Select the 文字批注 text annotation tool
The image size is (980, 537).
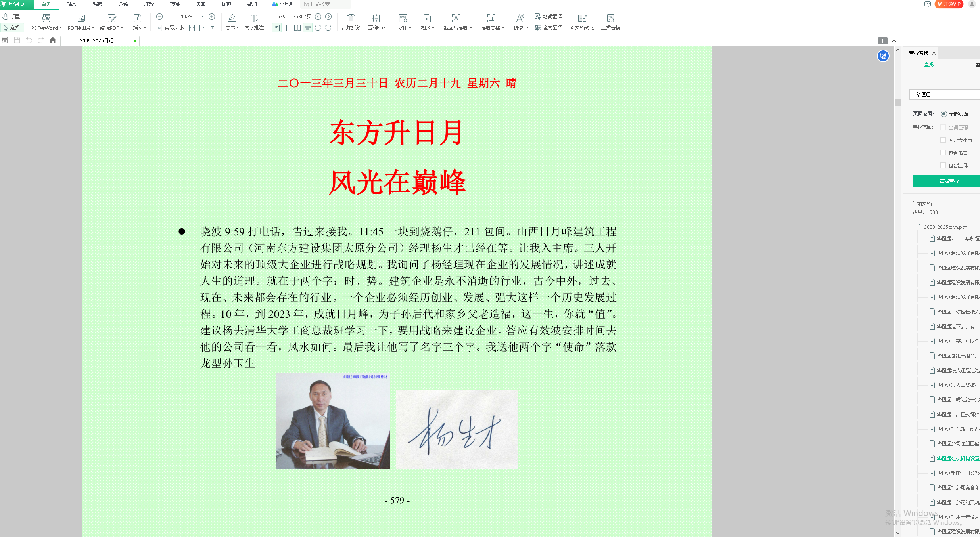click(x=254, y=18)
